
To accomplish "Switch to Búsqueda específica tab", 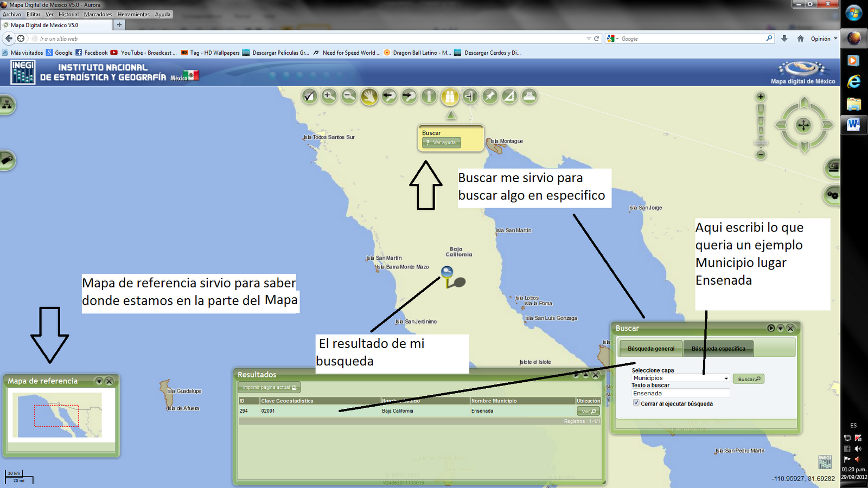I will tap(718, 349).
